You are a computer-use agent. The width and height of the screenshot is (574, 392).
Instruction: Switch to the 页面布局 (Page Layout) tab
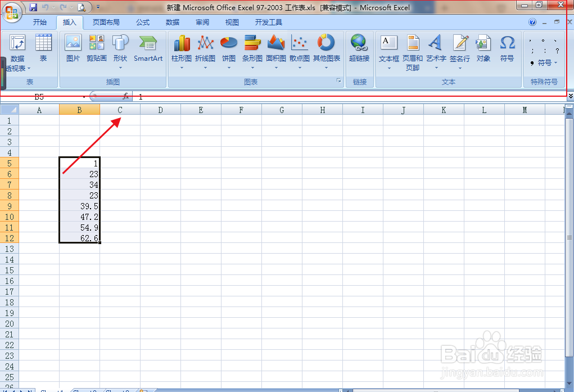(x=106, y=22)
